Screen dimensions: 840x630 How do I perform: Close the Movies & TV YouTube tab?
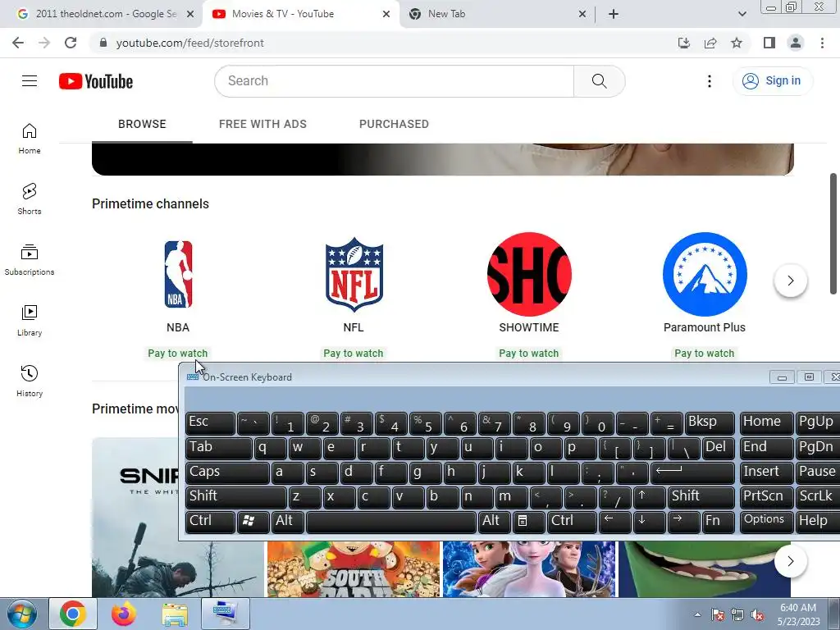[x=386, y=14]
